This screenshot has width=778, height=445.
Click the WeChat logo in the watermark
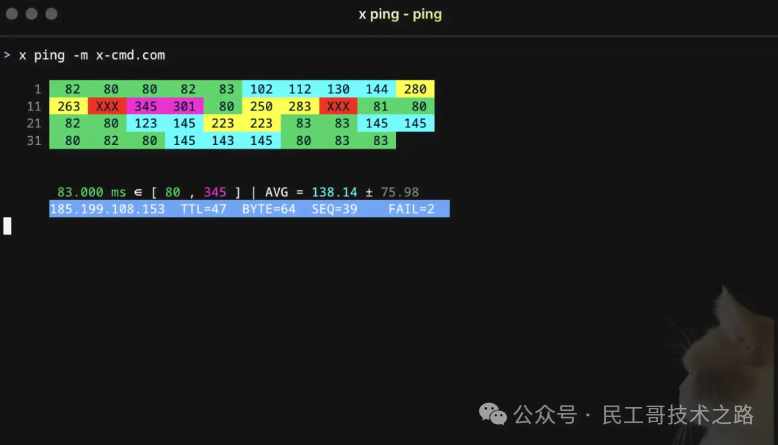click(493, 413)
